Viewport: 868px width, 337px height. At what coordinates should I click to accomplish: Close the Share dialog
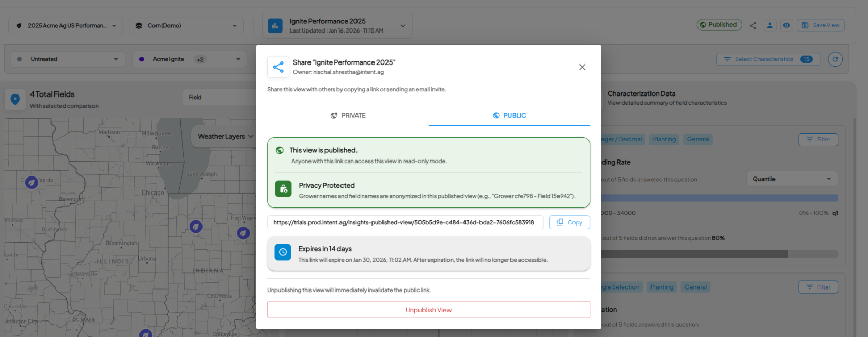coord(582,67)
